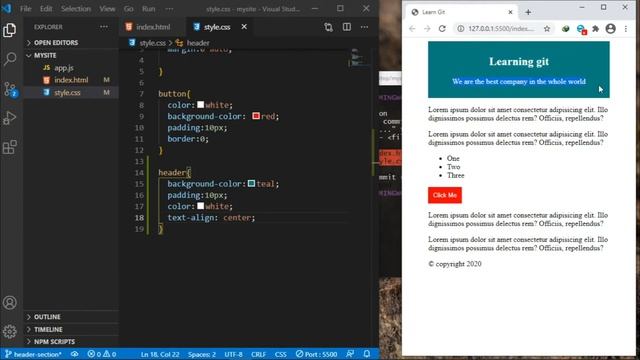The height and width of the screenshot is (360, 640).
Task: Open the Explorer view in activity bar
Action: (x=10, y=30)
